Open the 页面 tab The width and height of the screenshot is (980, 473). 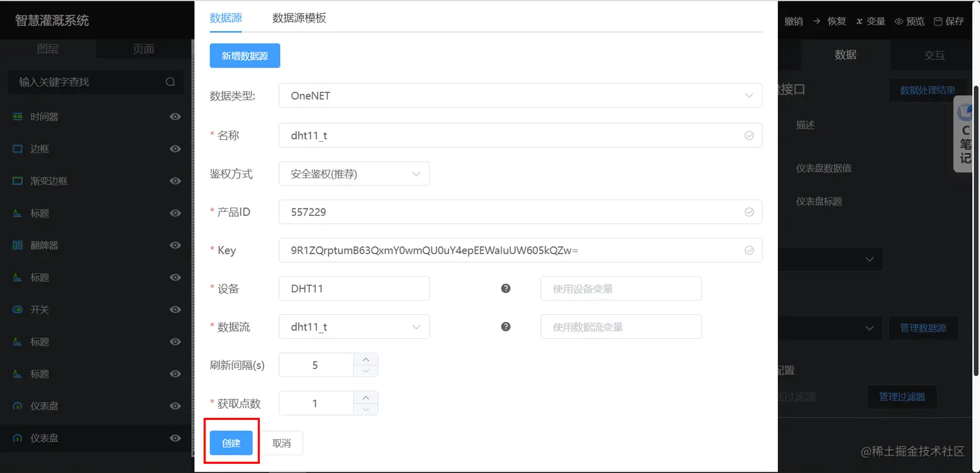point(144,49)
